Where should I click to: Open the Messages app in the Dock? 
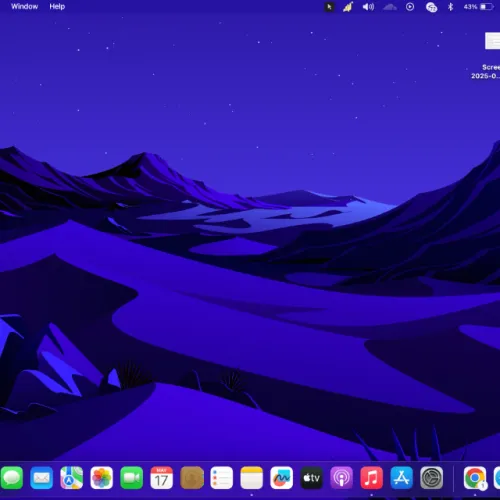coord(12,478)
